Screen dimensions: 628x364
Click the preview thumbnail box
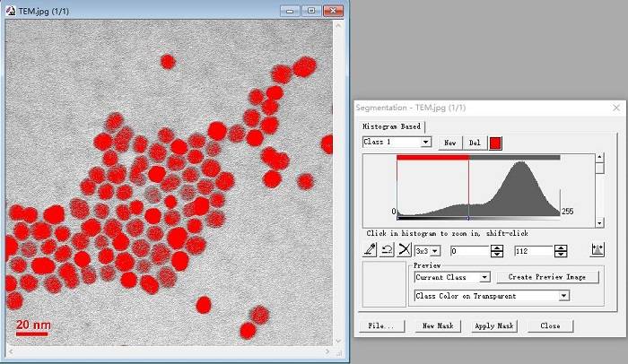click(384, 284)
